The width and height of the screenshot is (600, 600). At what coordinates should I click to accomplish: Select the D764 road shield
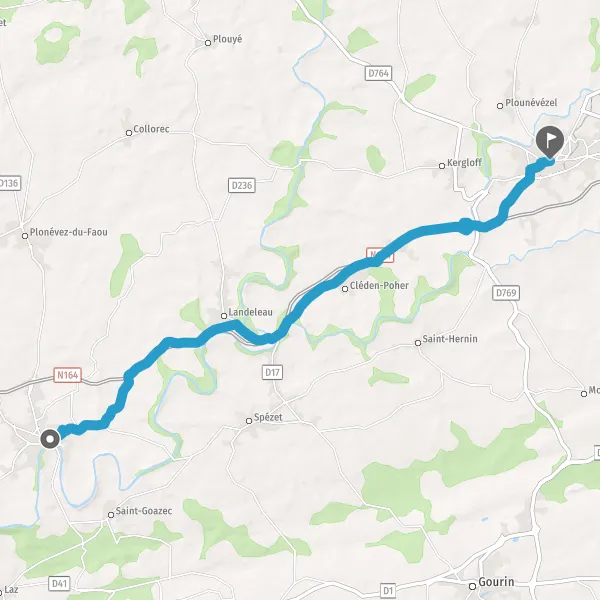(378, 73)
